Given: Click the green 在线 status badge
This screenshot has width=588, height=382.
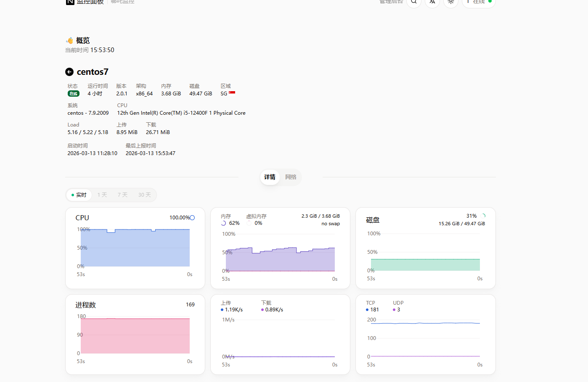Looking at the screenshot, I should coord(74,94).
